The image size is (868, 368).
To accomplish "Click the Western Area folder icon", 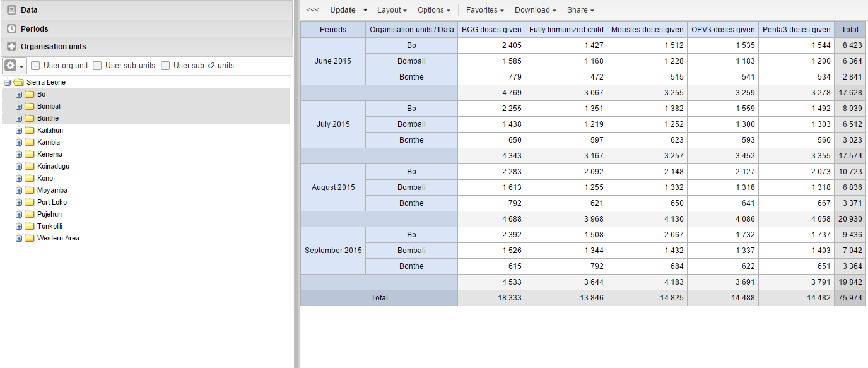I will (29, 238).
